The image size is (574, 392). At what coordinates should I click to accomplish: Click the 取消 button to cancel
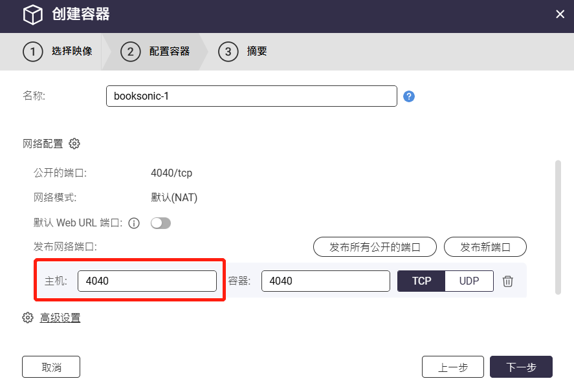tap(50, 367)
